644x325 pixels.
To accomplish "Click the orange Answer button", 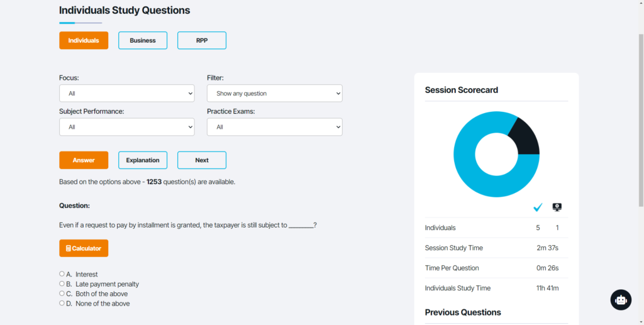I will (x=84, y=160).
